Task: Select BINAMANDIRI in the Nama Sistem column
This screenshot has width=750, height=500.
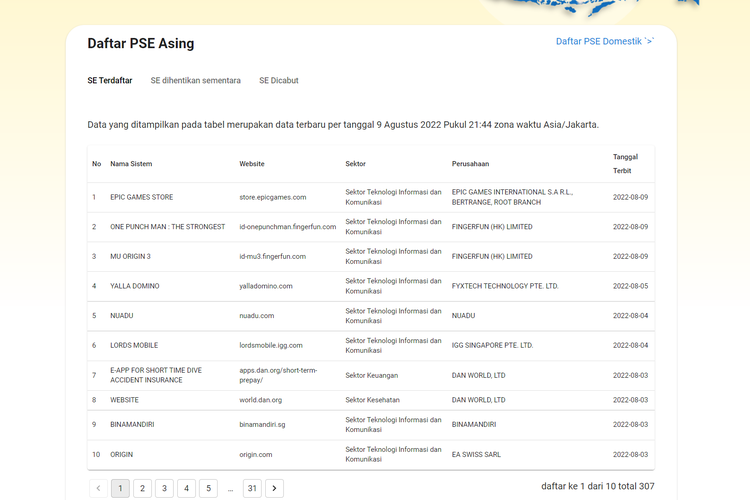Action: 132,424
